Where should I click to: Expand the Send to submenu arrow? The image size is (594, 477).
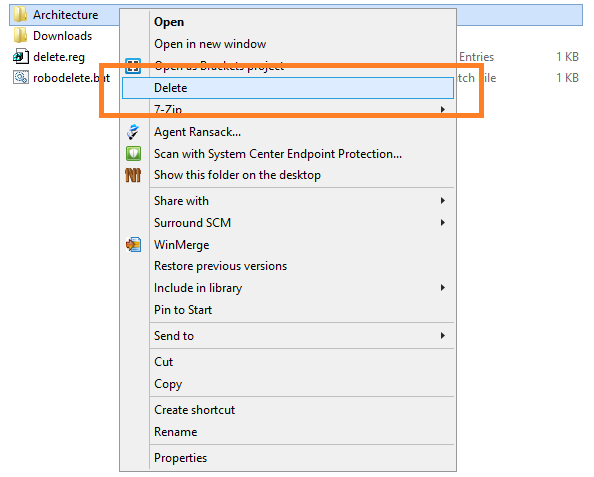point(442,336)
